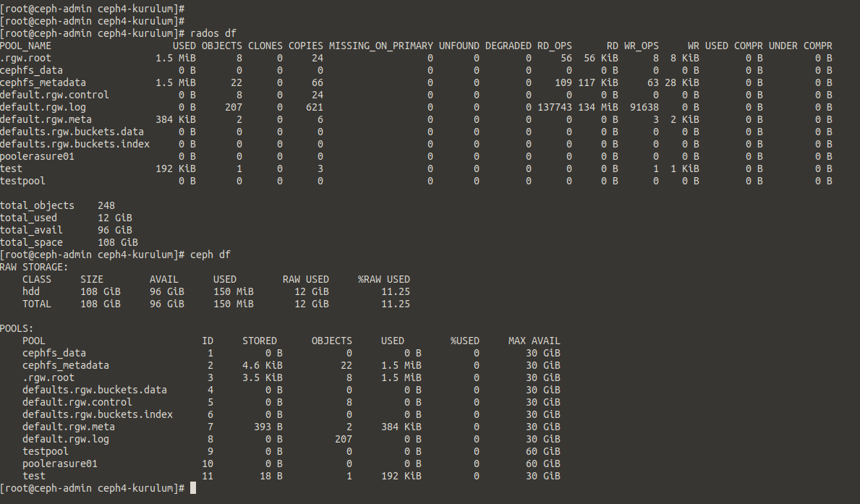Click the WR_OPS column header

pos(641,46)
